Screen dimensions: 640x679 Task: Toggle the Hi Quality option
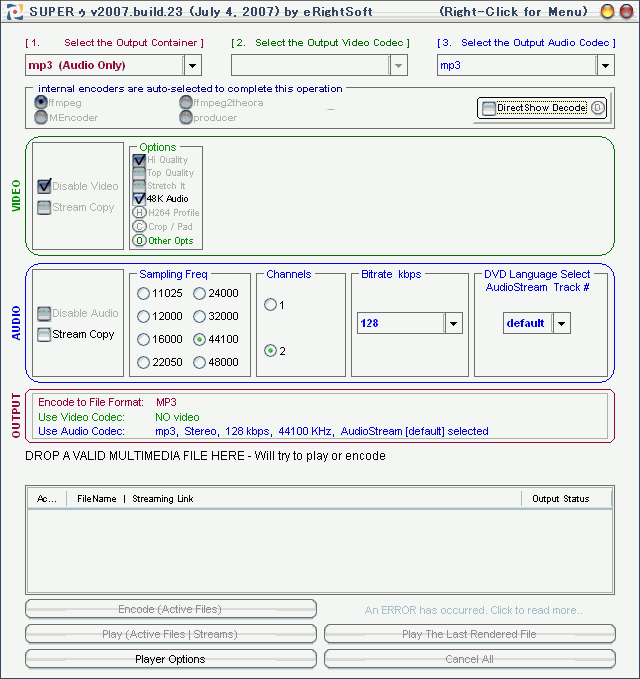(x=139, y=160)
